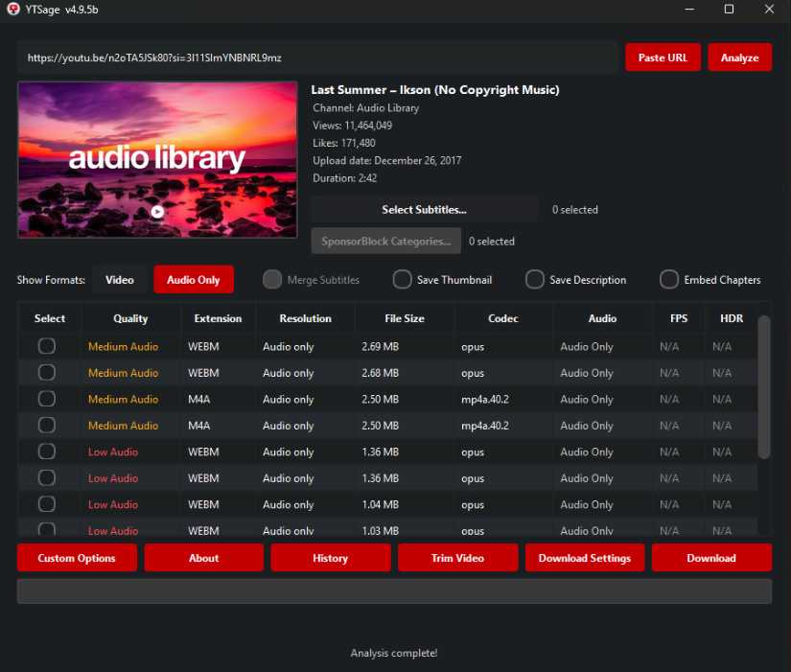Image resolution: width=791 pixels, height=672 pixels.
Task: Open Download Settings
Action: click(x=585, y=558)
